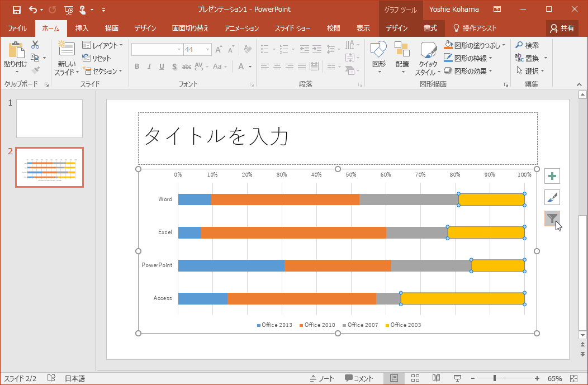
Task: Toggle text shadow S button
Action: pos(174,66)
